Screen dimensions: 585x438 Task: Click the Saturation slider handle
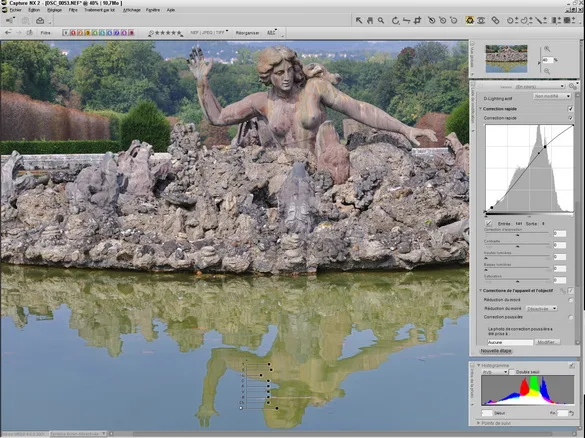(x=517, y=281)
